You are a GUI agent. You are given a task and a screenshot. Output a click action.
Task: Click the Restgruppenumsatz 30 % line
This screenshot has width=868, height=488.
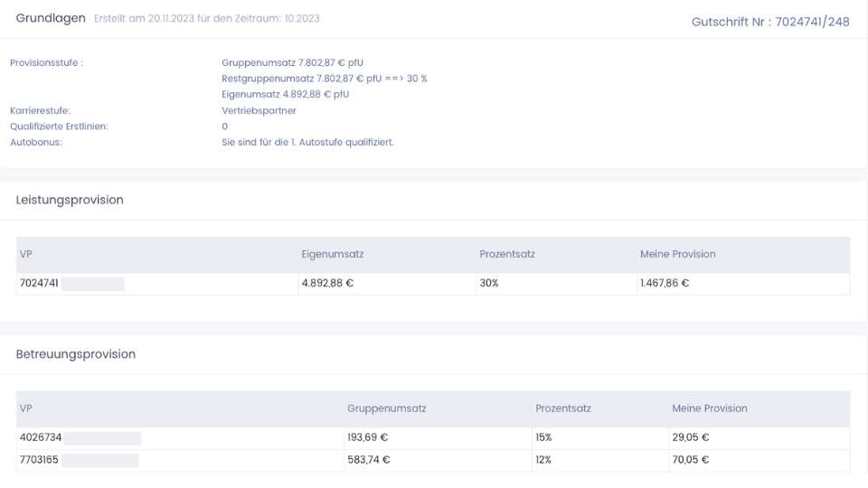point(325,79)
